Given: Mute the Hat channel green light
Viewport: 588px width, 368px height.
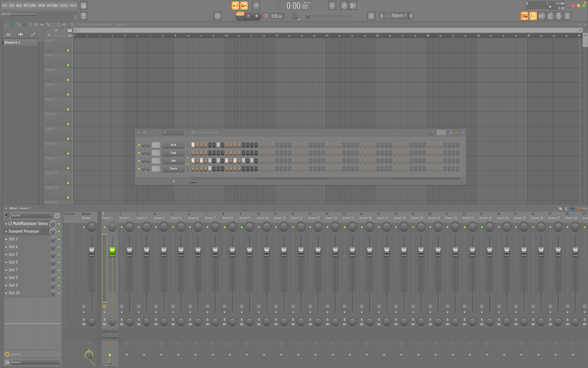Looking at the screenshot, I should click(139, 161).
